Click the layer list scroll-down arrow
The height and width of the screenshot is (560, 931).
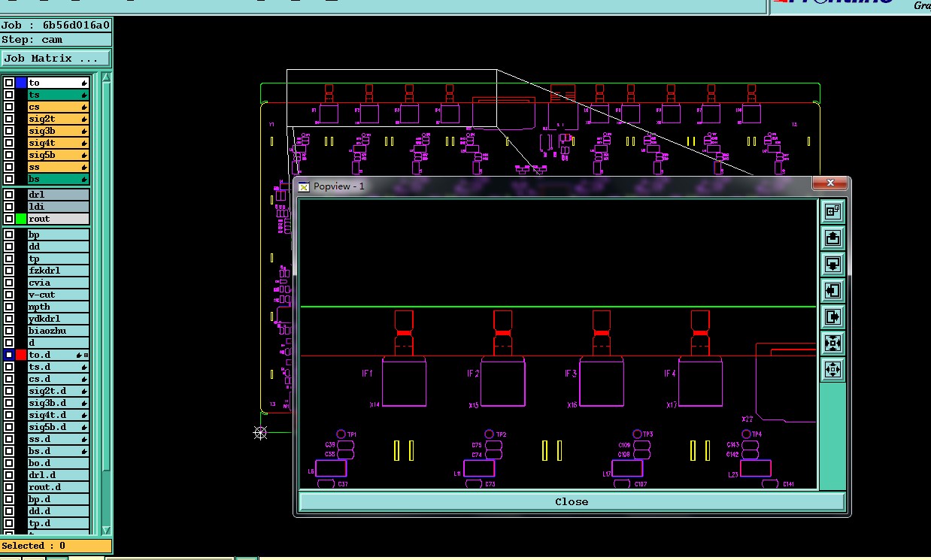[x=106, y=529]
